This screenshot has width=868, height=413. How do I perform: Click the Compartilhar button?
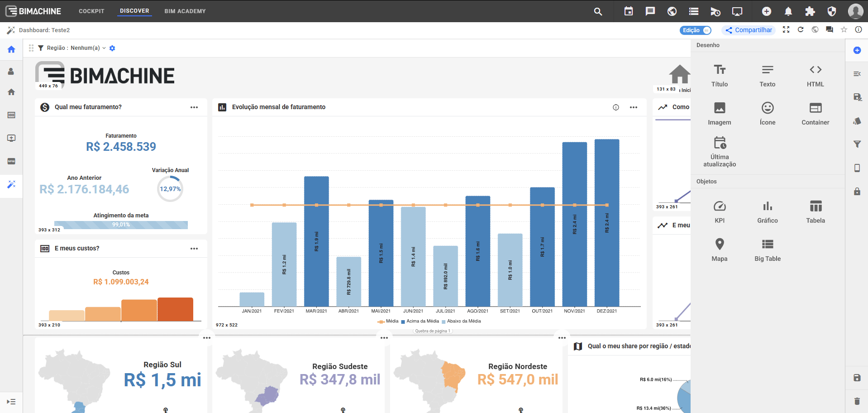[749, 30]
